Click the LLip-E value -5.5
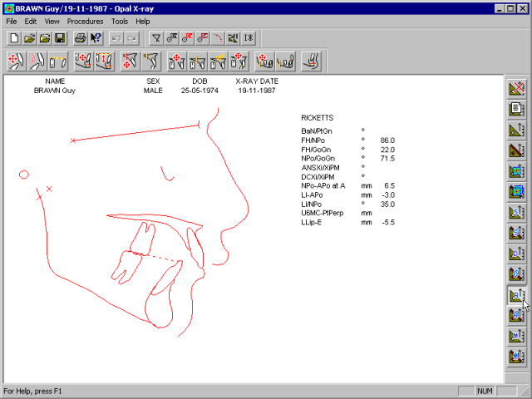The image size is (532, 399). point(388,223)
